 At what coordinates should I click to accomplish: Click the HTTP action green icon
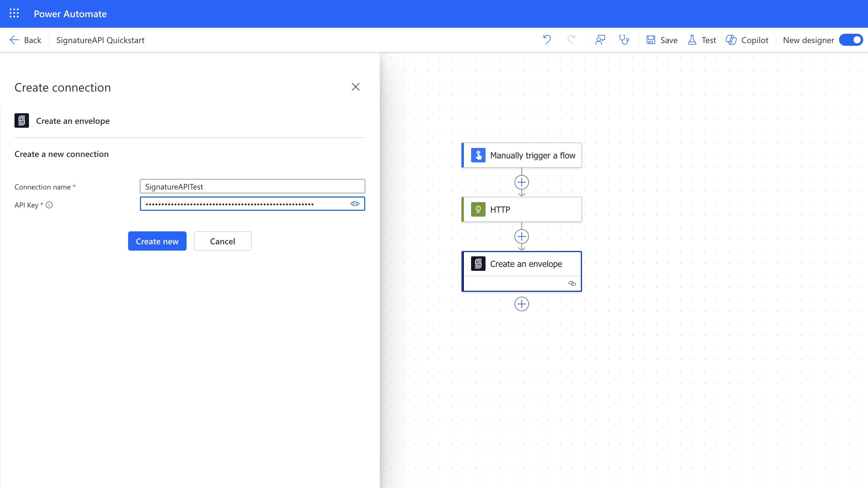(478, 209)
